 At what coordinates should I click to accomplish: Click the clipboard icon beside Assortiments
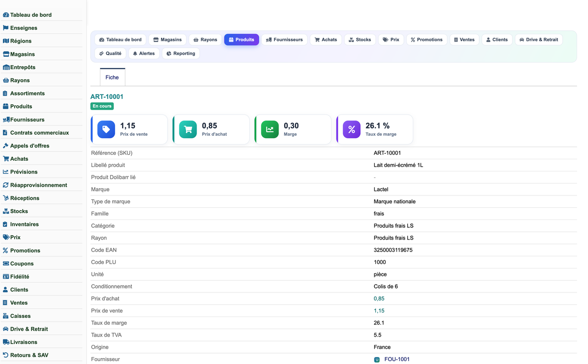pos(5,94)
